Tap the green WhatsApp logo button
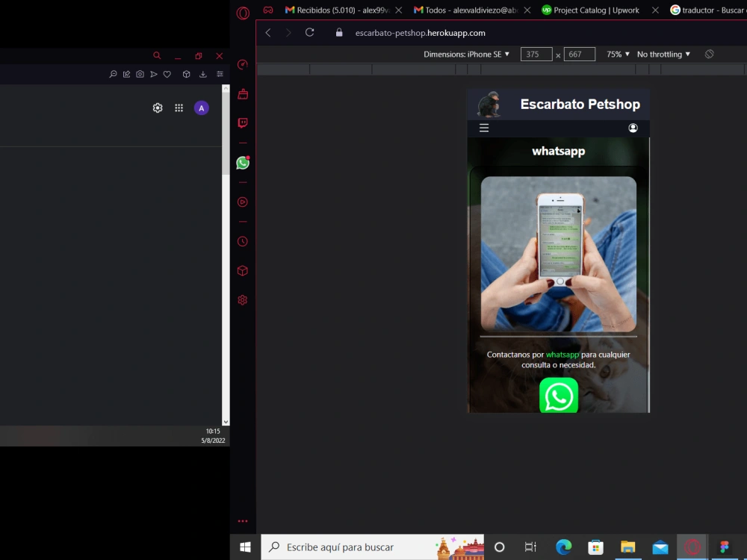 coord(559,395)
